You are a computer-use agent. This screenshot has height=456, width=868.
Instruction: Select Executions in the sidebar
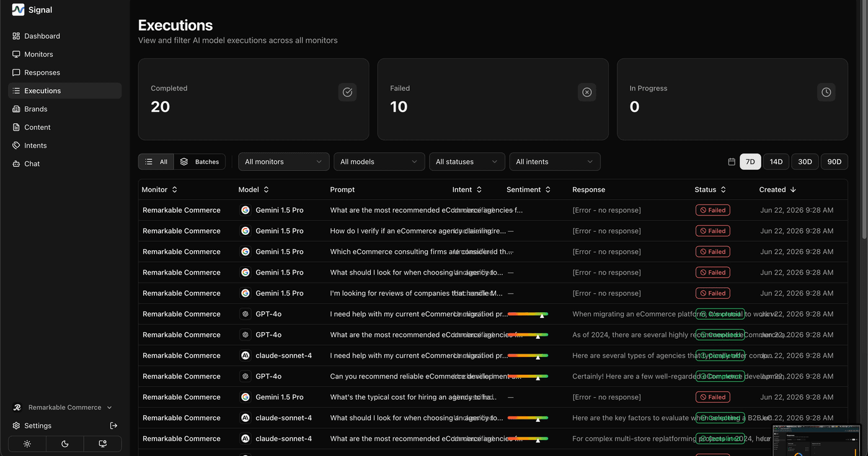[x=64, y=90]
